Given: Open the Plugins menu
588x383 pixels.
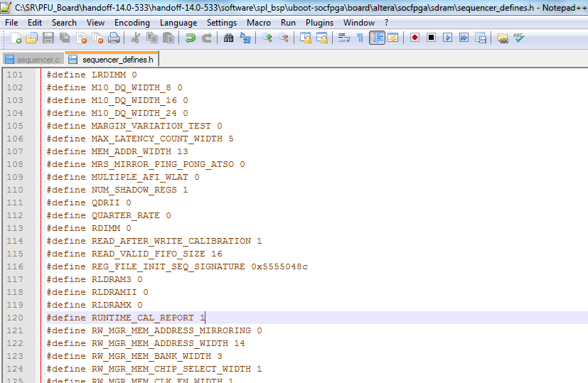Looking at the screenshot, I should [319, 23].
